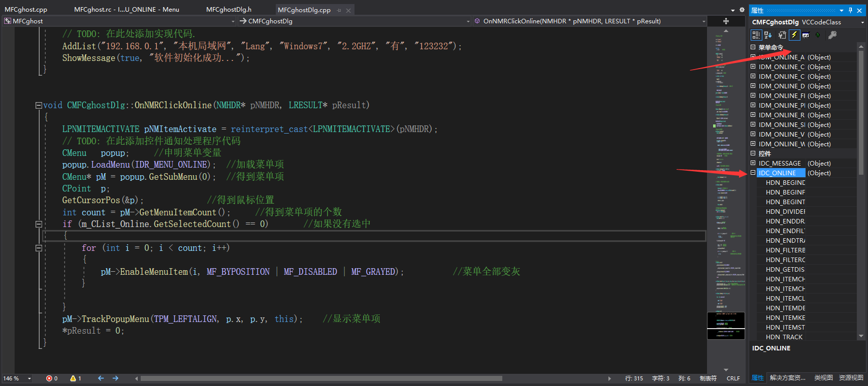This screenshot has width=868, height=386.
Task: Pin the Properties panel with auto-hide icon
Action: (850, 10)
